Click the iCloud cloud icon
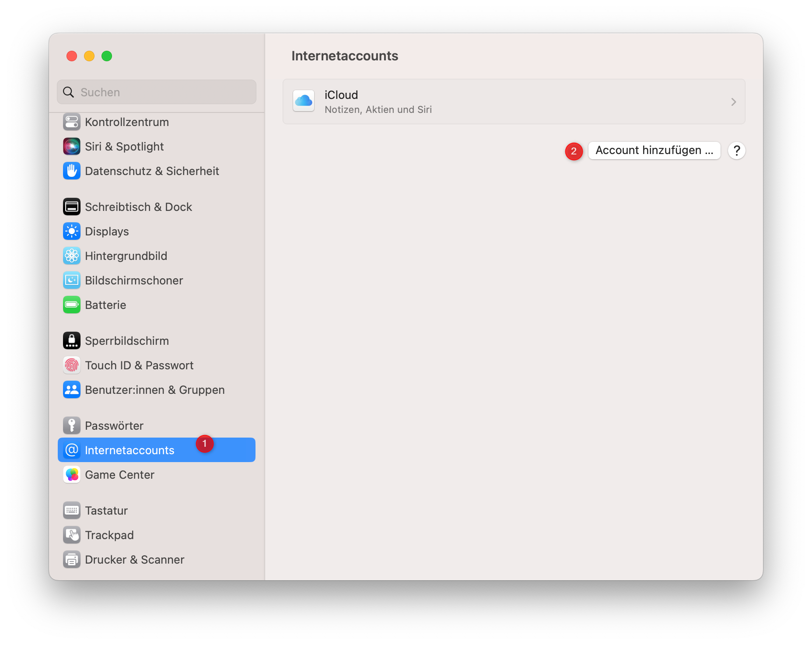This screenshot has width=812, height=645. click(x=304, y=102)
